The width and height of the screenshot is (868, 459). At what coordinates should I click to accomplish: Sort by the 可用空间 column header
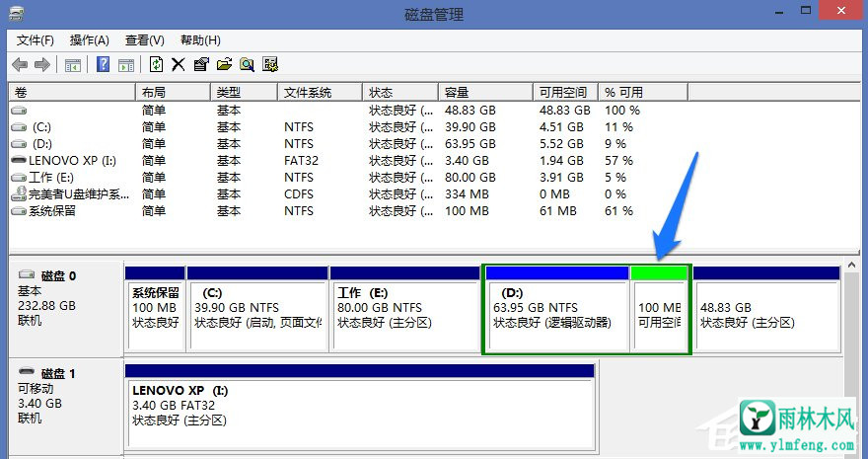[566, 93]
